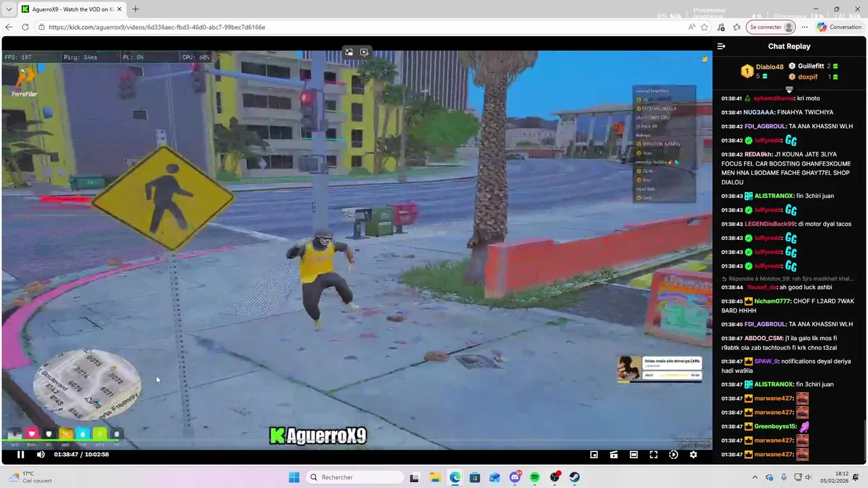
Task: Open a new browser tab
Action: (x=135, y=9)
